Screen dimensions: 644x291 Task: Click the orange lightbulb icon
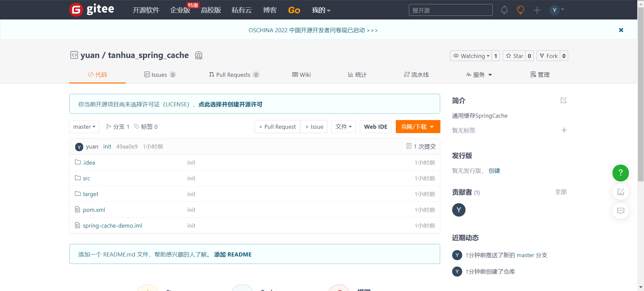click(x=520, y=10)
